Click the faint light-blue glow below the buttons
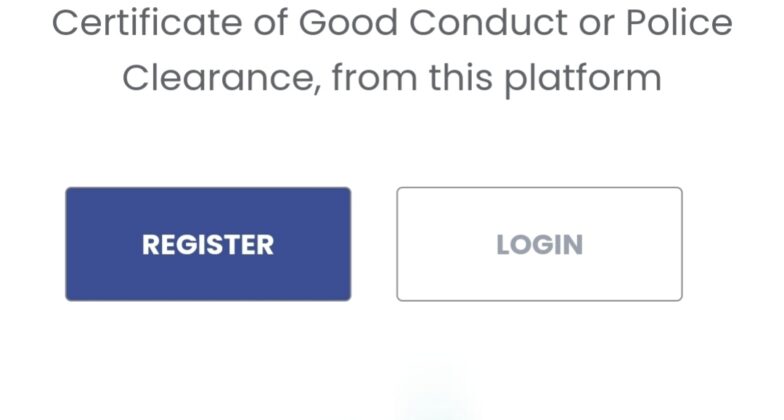The image size is (784, 420). coord(433,395)
